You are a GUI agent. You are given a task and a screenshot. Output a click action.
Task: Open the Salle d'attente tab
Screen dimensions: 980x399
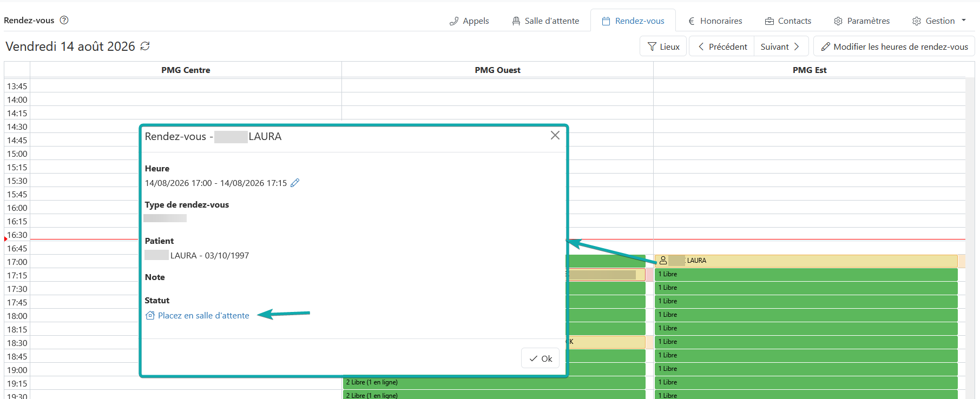coord(545,21)
